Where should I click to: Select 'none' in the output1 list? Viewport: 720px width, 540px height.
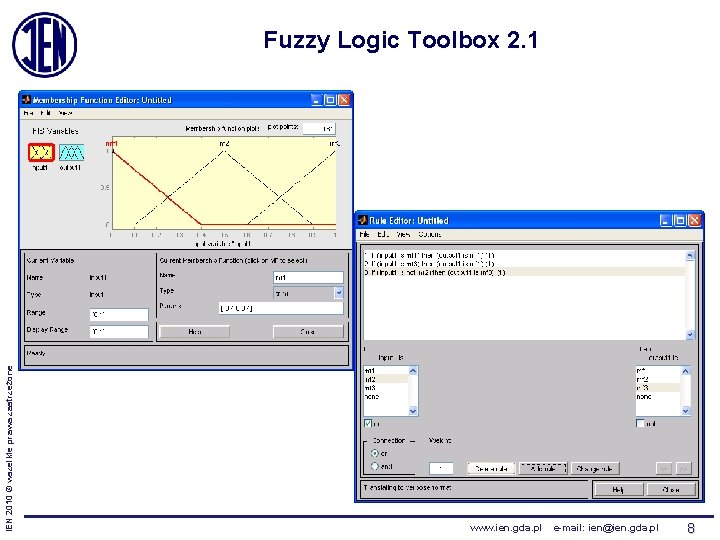(x=658, y=397)
